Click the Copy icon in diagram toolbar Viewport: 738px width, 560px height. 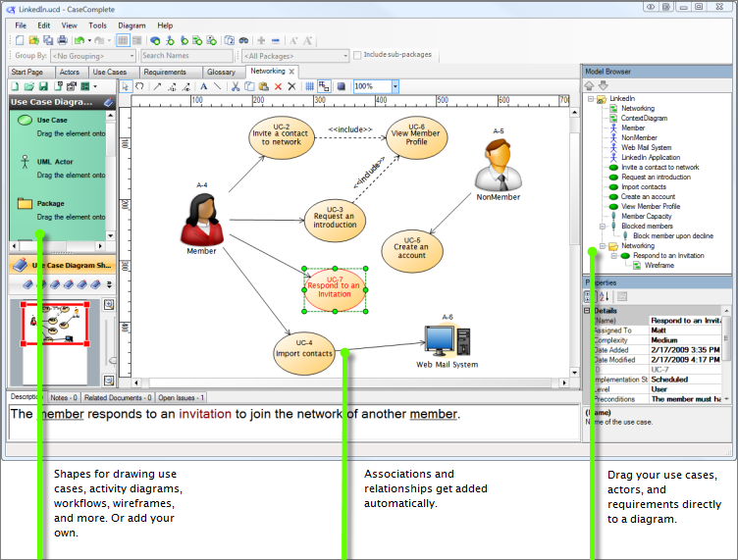coord(249,86)
